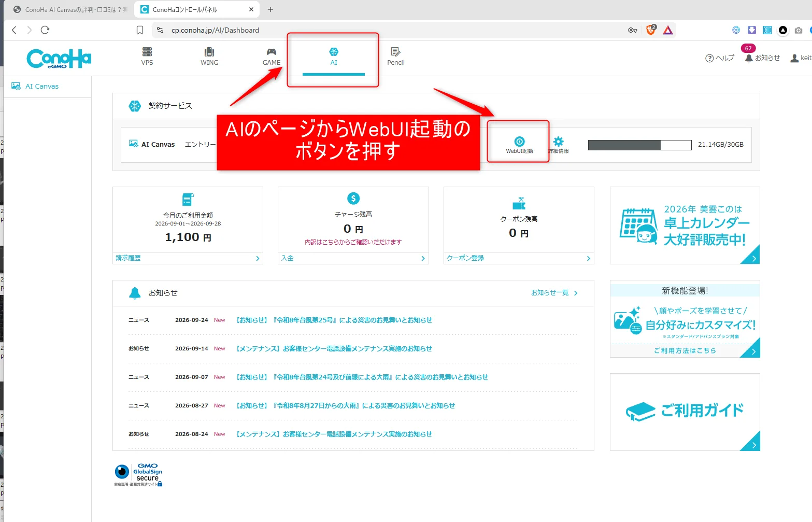Launch WebUI with the WebUI起動 button
Viewport: 812px width, 522px height.
(519, 145)
